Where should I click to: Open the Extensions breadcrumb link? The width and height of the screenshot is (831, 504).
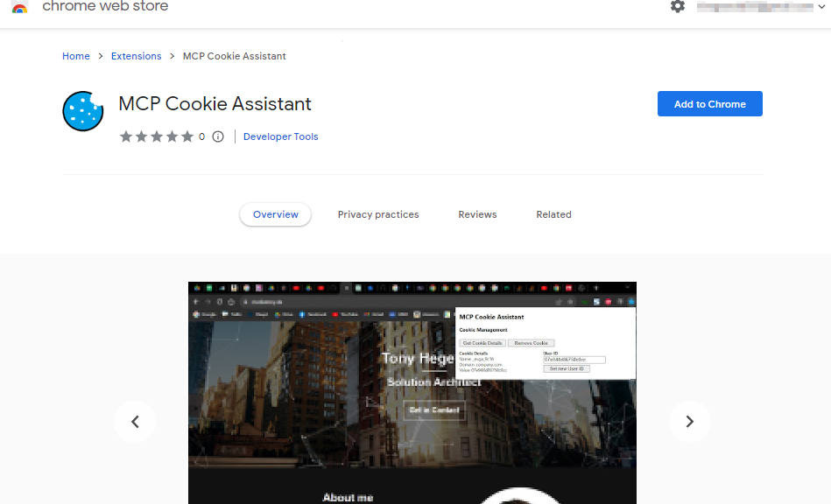coord(137,56)
